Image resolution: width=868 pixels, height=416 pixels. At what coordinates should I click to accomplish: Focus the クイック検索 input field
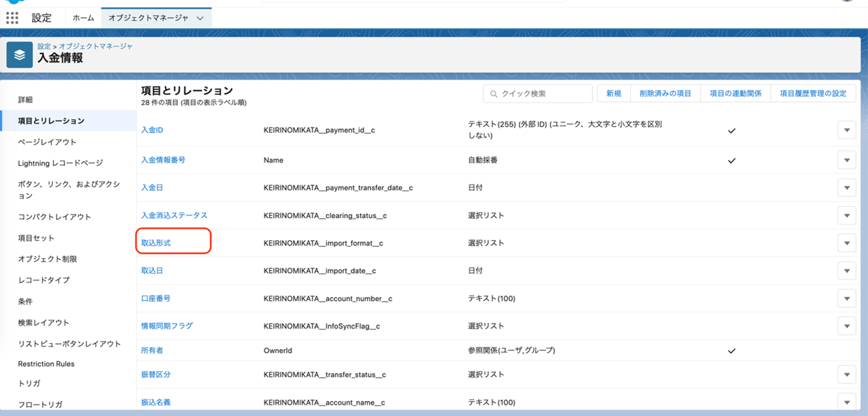[543, 94]
